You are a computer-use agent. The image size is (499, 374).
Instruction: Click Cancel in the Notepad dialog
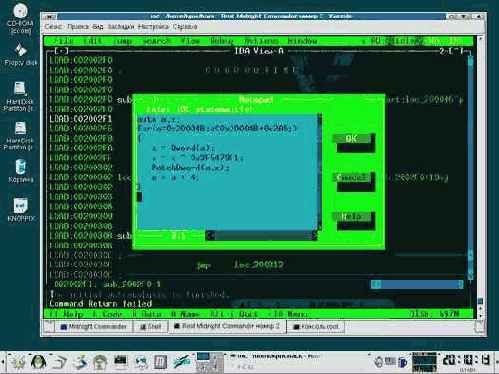(x=352, y=177)
